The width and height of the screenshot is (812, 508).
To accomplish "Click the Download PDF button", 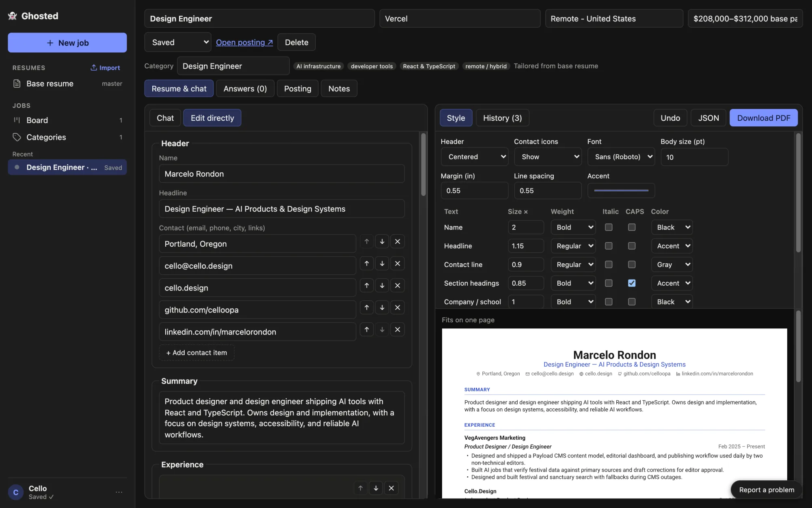I will 763,118.
